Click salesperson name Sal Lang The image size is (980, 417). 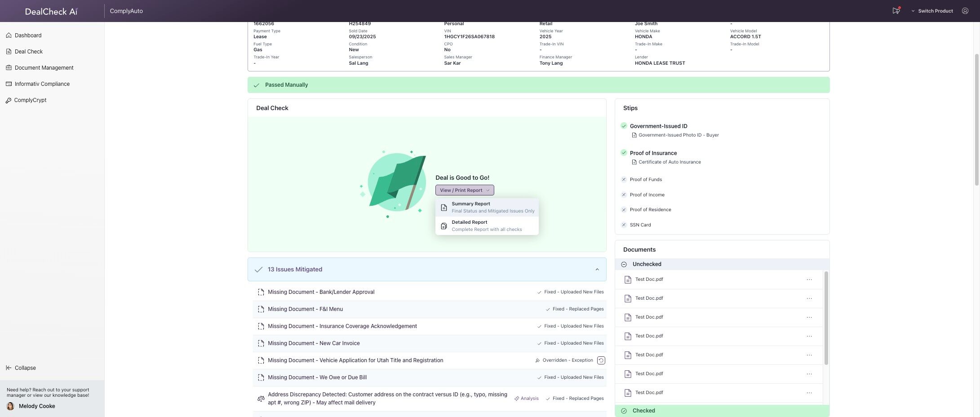pyautogui.click(x=358, y=63)
